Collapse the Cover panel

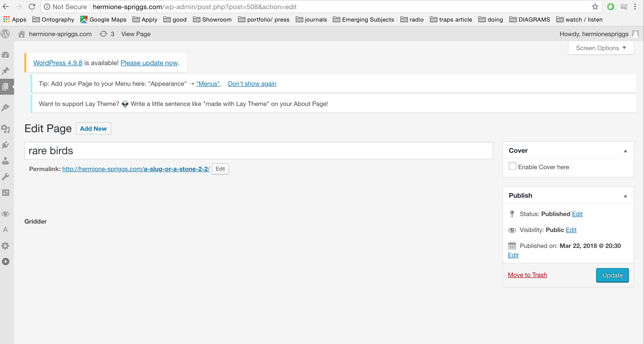click(x=625, y=151)
